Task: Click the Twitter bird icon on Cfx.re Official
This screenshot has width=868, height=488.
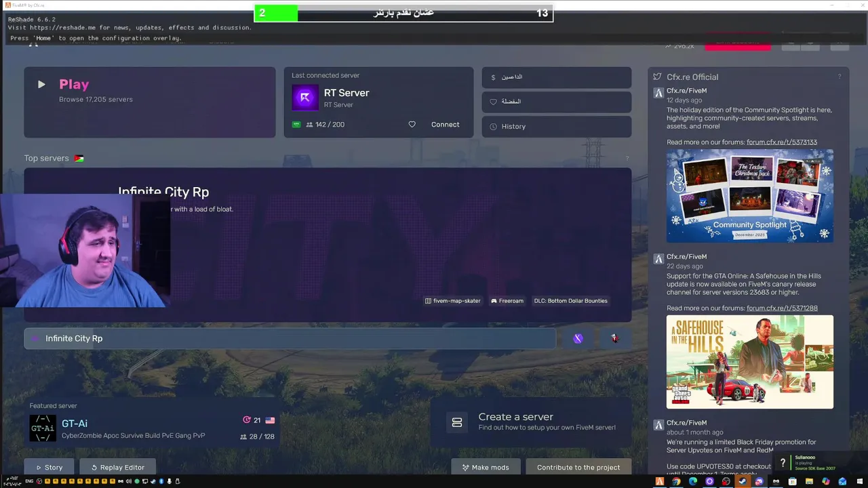Action: click(657, 77)
